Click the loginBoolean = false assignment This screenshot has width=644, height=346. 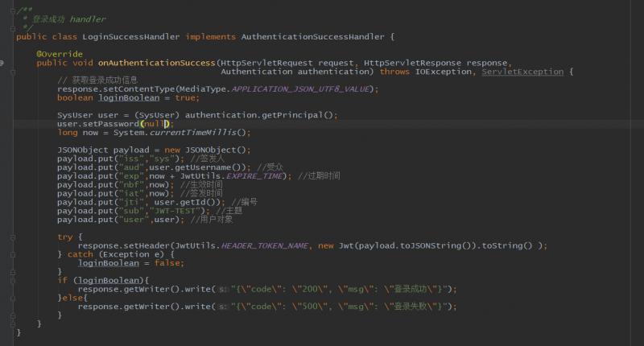[x=131, y=263]
